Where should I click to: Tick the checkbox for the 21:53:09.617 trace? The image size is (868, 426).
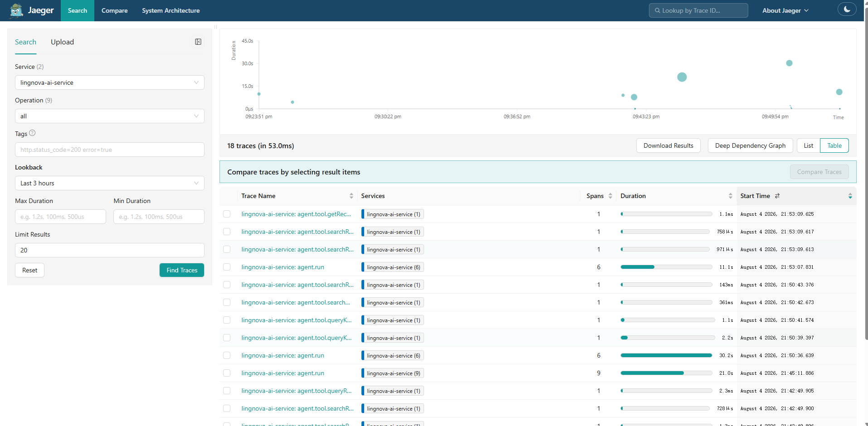click(227, 232)
